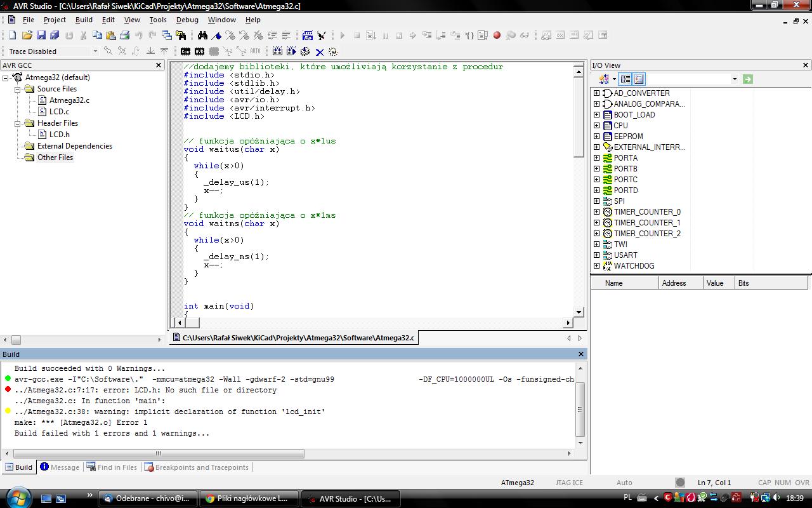Toggle the Find in Files output pane
Viewport: 812px width, 508px height.
click(112, 467)
